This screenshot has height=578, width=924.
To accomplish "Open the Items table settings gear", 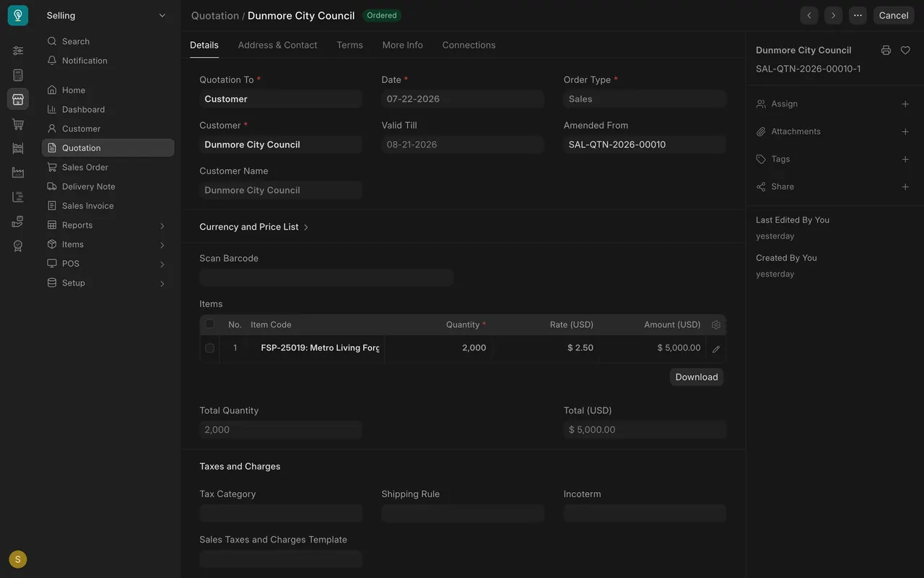I will [x=716, y=325].
